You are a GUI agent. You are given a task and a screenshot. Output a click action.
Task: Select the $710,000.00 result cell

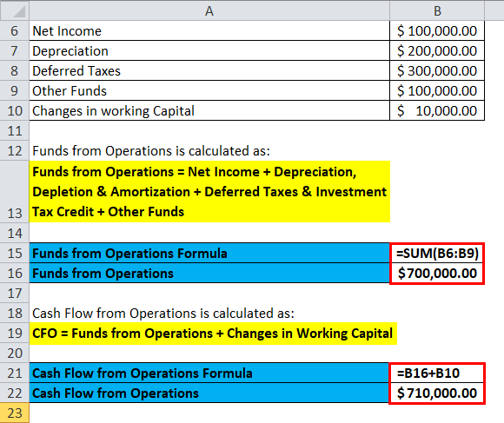[x=437, y=393]
